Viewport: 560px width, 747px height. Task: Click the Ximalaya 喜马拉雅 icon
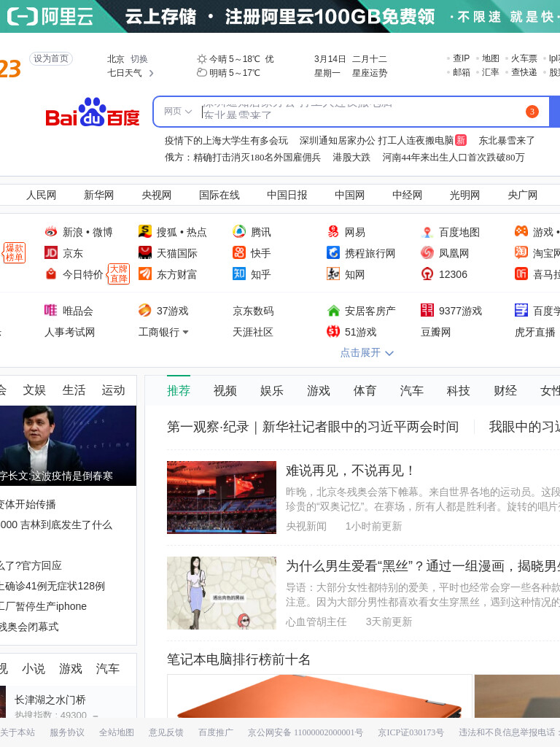click(521, 274)
